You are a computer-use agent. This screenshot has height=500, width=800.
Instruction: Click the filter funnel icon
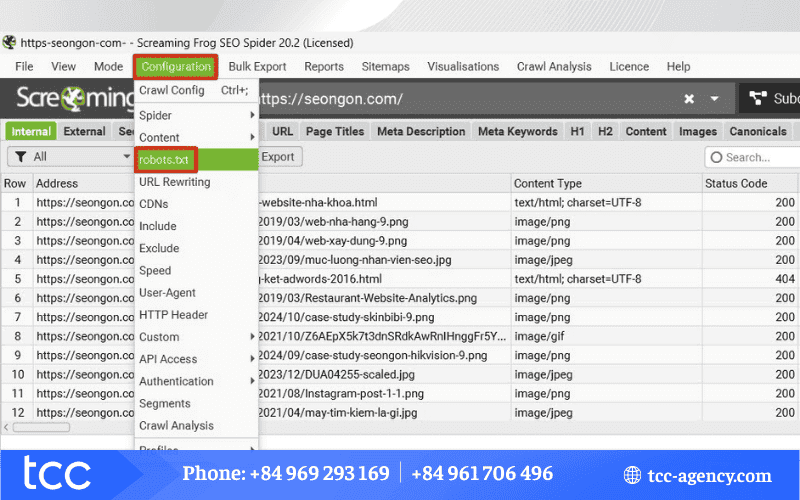coord(20,157)
